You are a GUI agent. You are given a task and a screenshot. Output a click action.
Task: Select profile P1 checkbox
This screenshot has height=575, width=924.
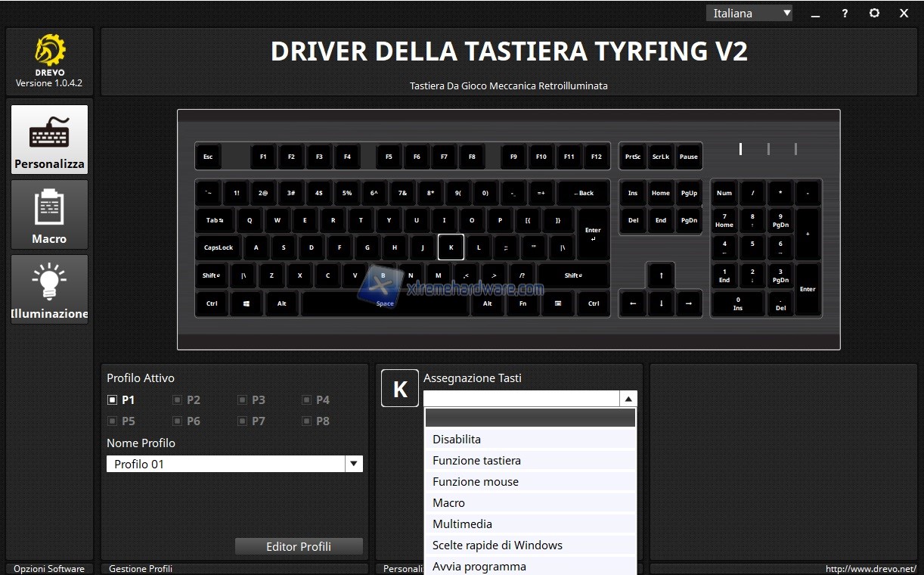pos(112,399)
